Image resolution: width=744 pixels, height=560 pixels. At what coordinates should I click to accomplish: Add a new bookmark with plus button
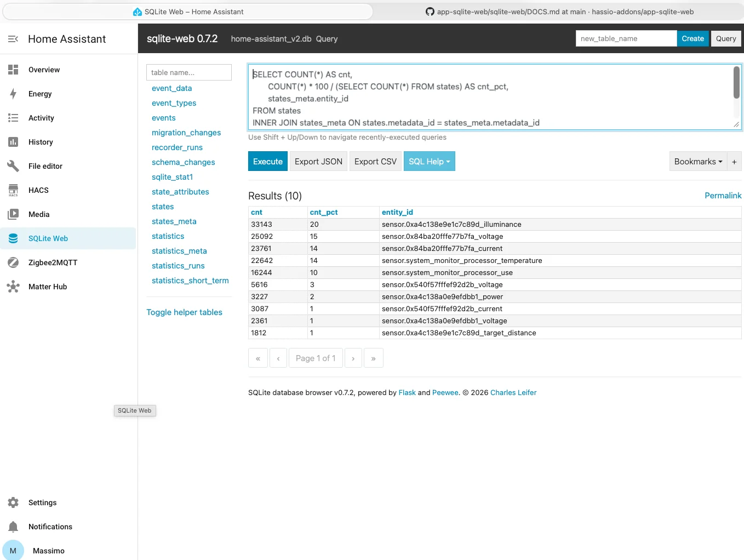click(x=734, y=161)
